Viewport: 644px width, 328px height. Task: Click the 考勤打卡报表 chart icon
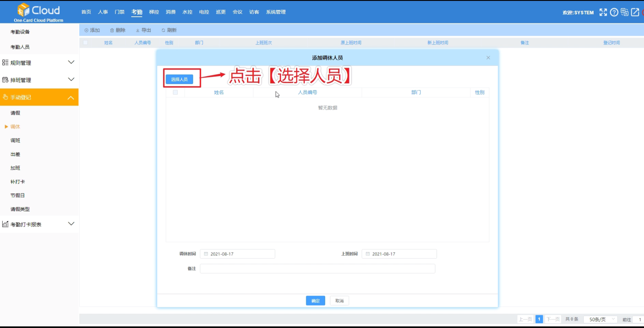click(5, 224)
